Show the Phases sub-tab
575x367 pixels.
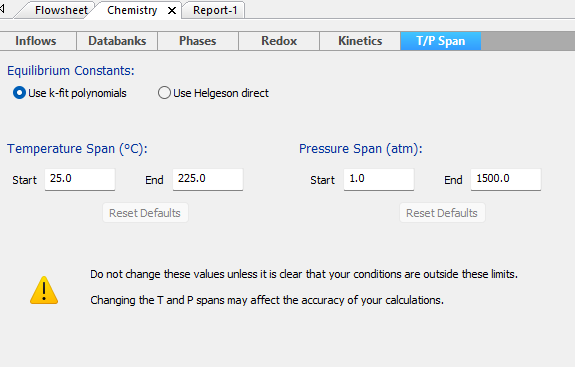pos(198,41)
